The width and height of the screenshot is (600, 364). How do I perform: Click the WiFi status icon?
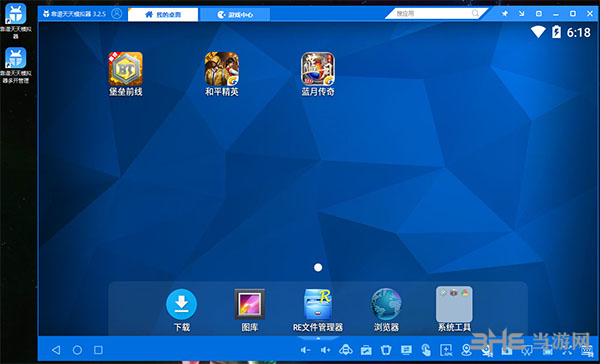(x=538, y=32)
